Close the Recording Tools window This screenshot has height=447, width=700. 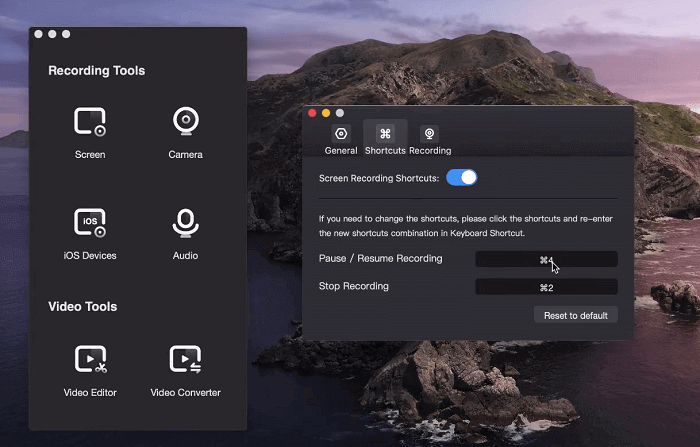point(38,34)
